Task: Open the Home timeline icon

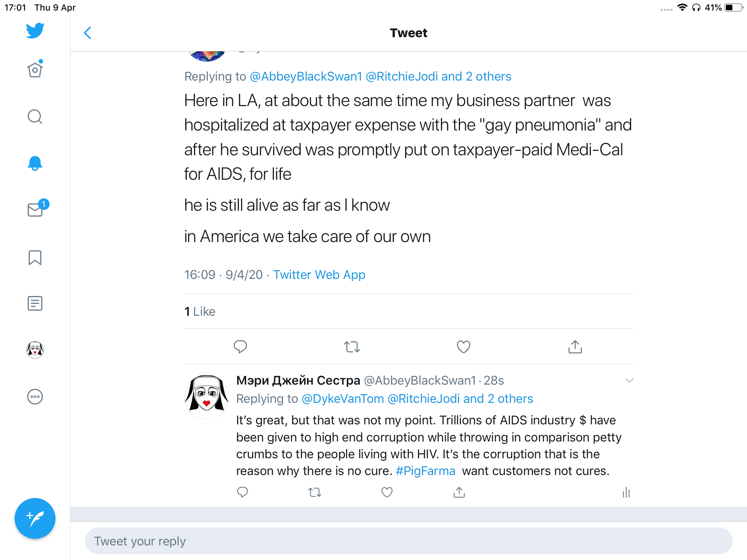Action: 35,70
